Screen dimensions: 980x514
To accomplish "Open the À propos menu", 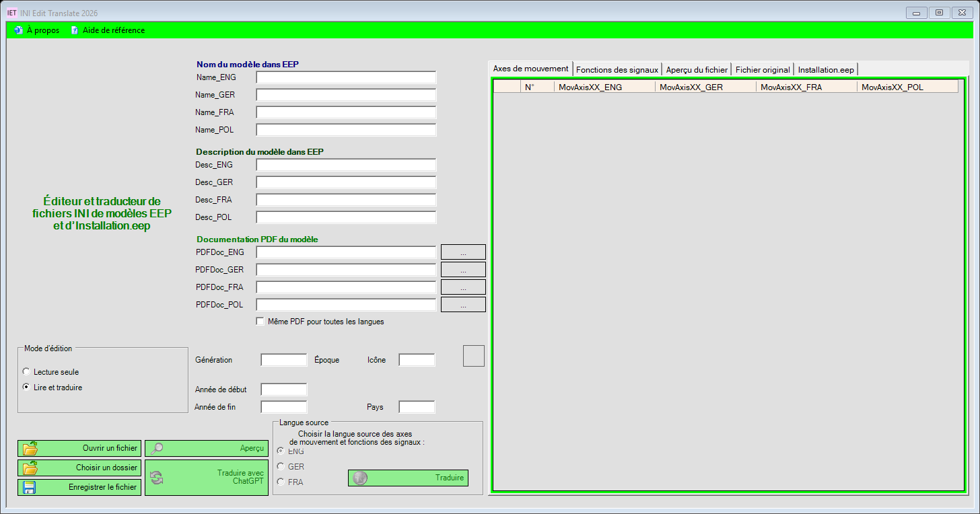I will click(x=36, y=30).
